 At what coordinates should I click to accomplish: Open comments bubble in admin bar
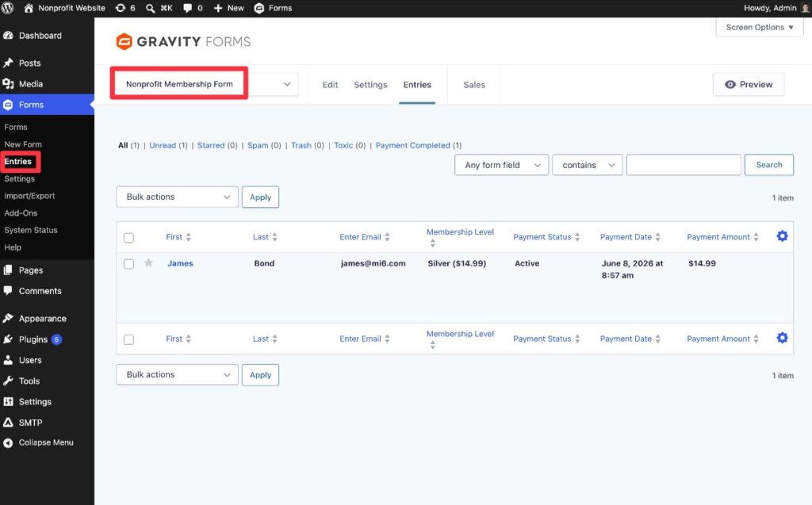click(193, 8)
